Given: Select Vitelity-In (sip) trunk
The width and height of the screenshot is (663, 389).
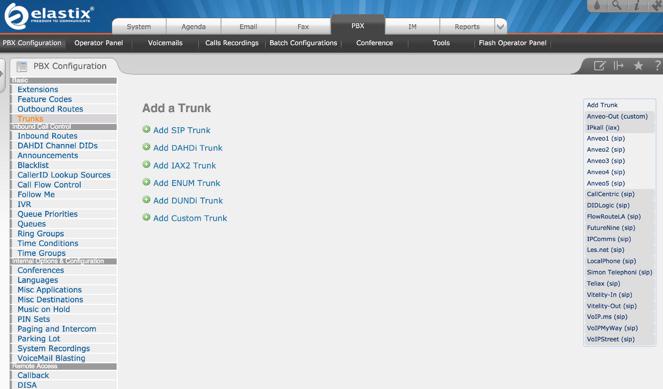Looking at the screenshot, I should click(x=609, y=295).
